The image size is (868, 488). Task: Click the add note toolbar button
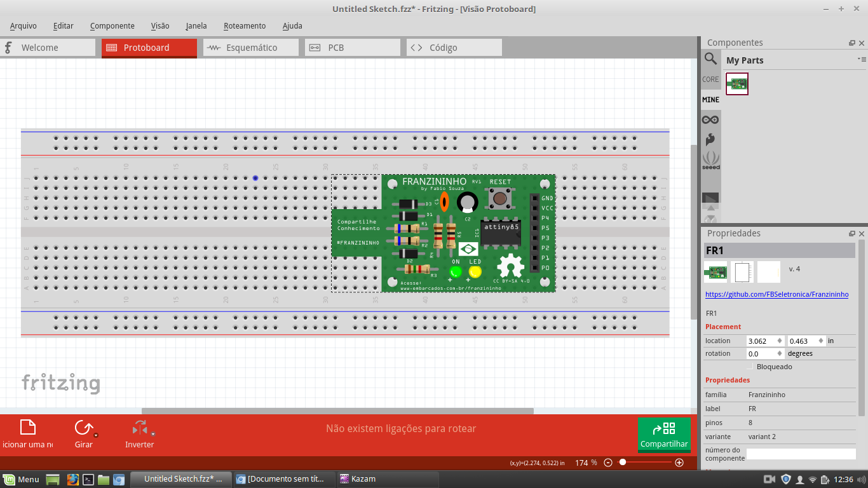pyautogui.click(x=27, y=434)
